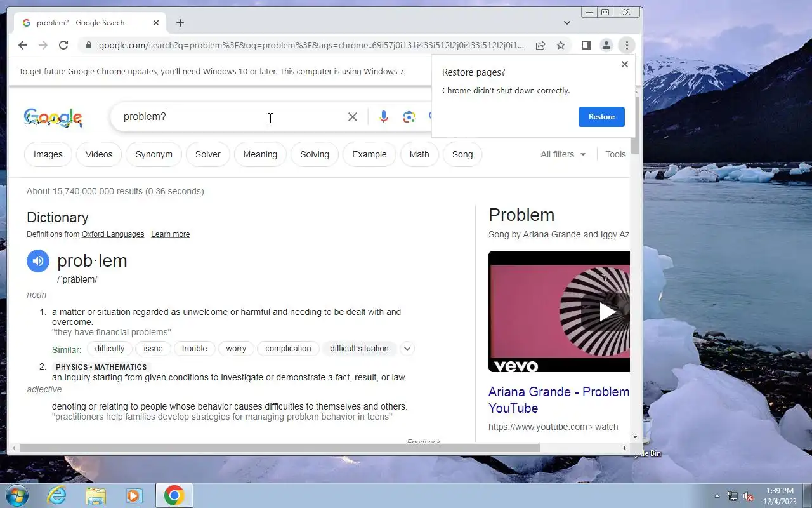Click the scroll down arrow
The image size is (812, 508).
(635, 437)
